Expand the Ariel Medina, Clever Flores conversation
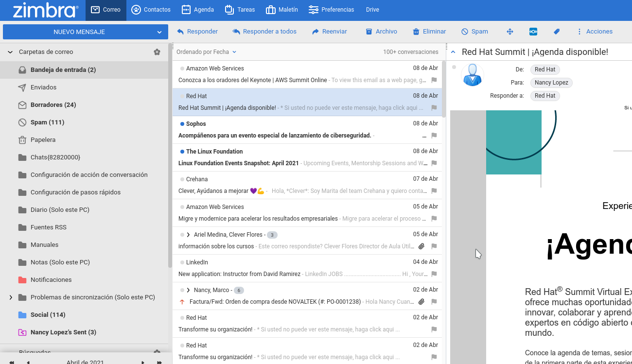Screen dimensions: 632x364 tap(189, 235)
